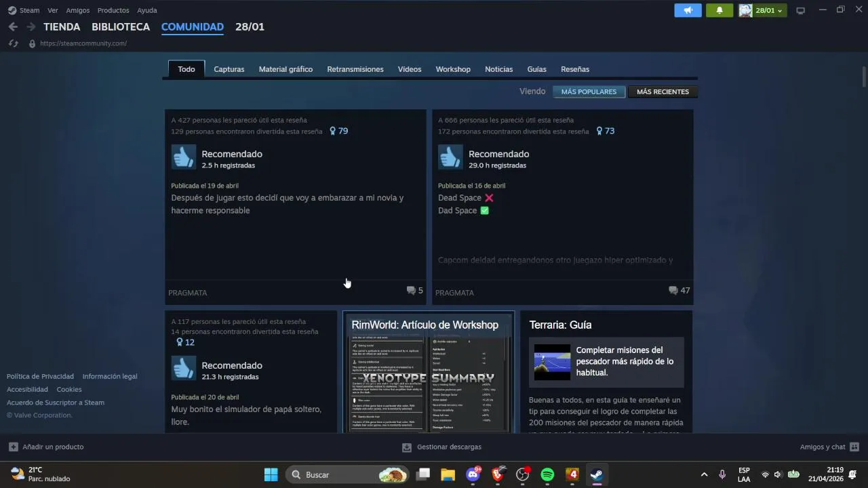Open the Amigos y chat icon
This screenshot has width=868, height=488.
tap(854, 447)
